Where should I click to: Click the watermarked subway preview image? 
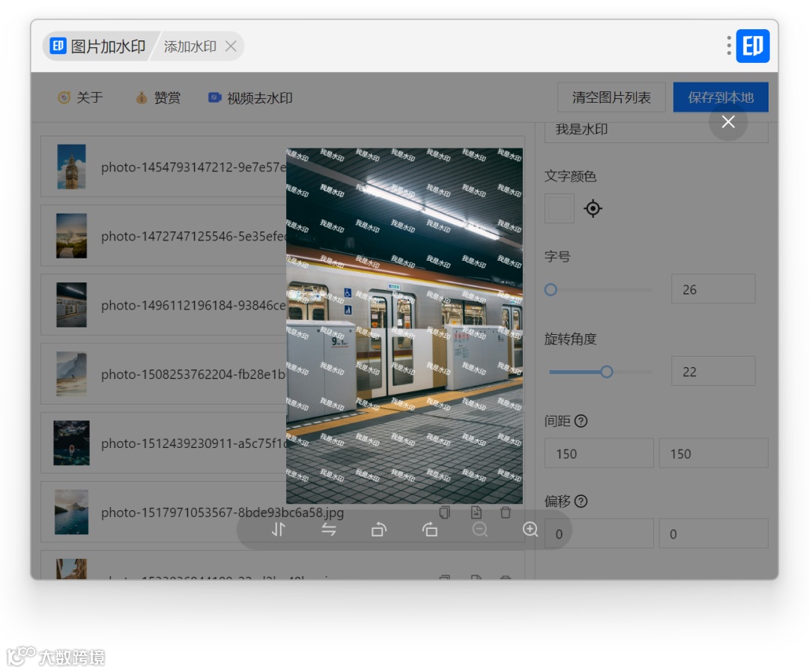point(404,326)
